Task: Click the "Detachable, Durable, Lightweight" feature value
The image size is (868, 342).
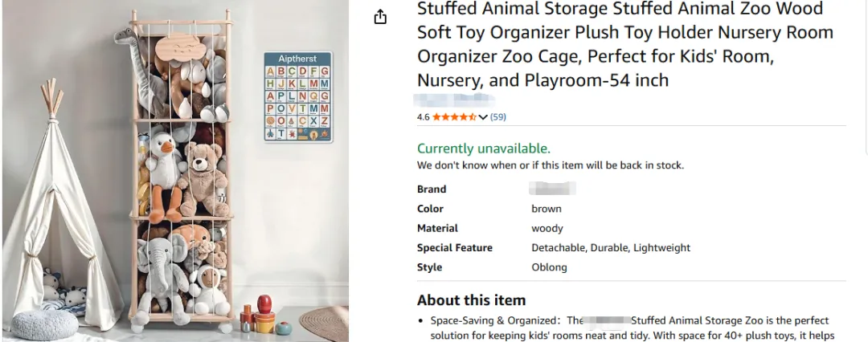Action: [x=611, y=248]
